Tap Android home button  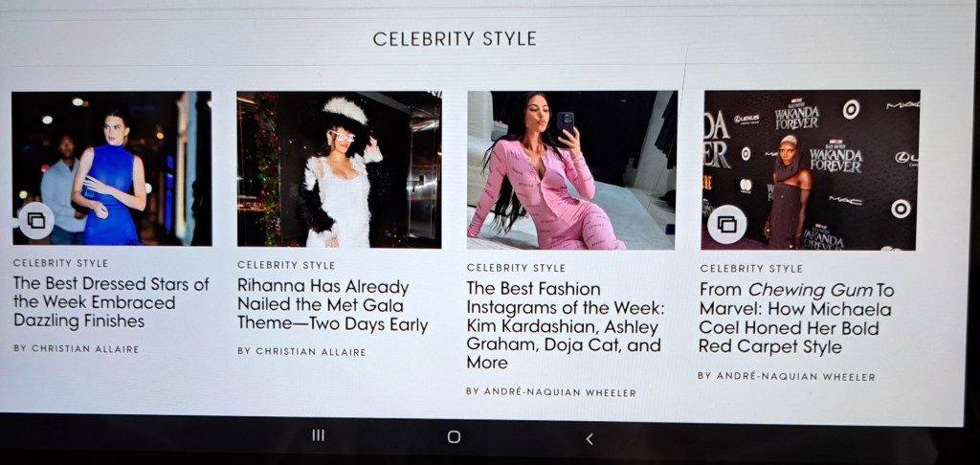[455, 437]
